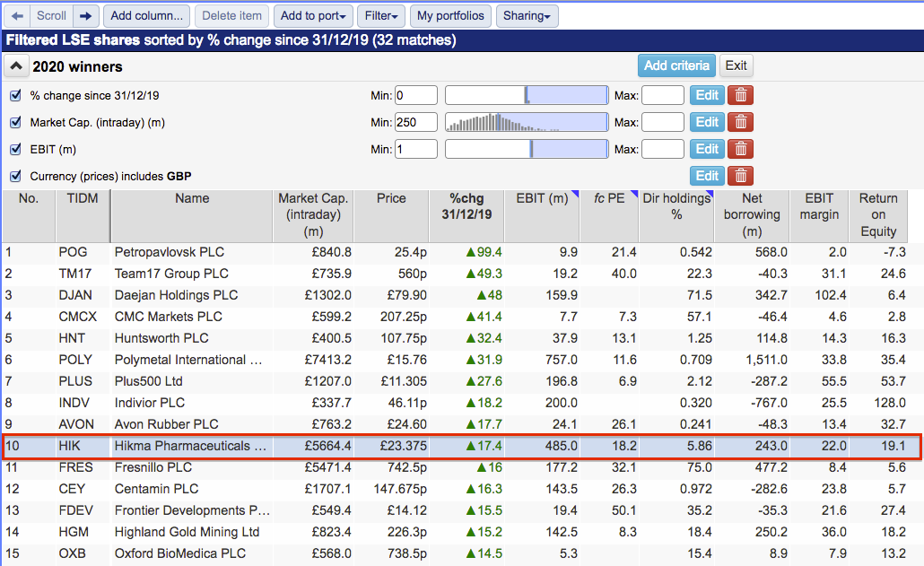Collapse the 2020 winners filter panel

[x=16, y=66]
